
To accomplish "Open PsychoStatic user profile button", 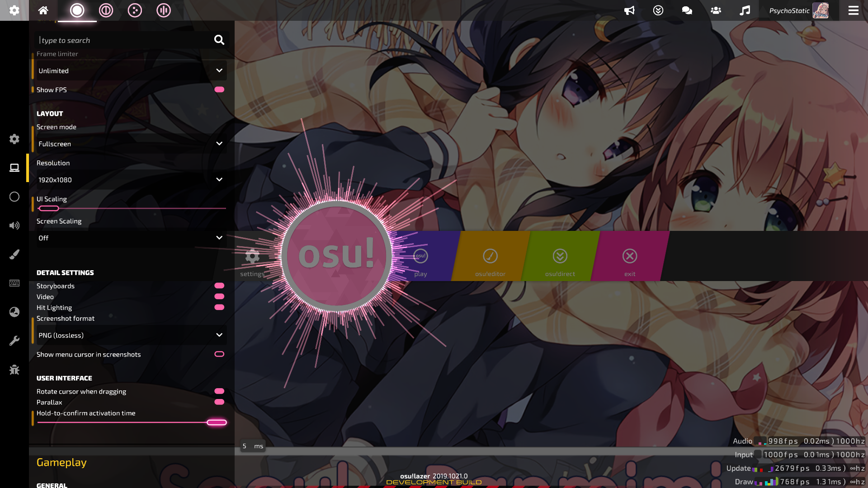I will tap(799, 10).
